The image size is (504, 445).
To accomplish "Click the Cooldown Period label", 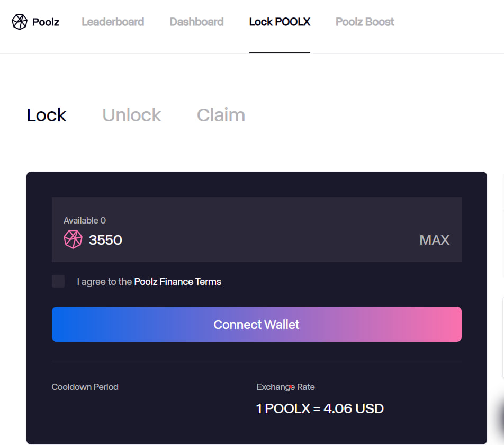I will point(85,387).
